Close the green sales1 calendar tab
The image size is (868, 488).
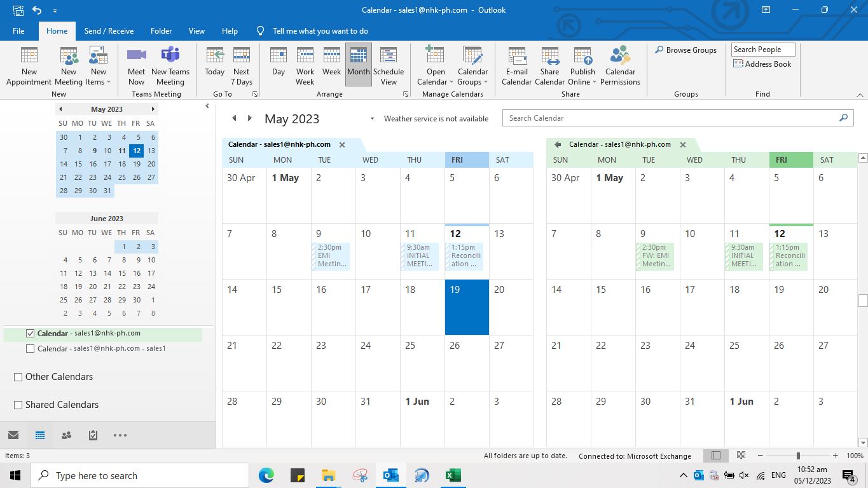point(683,145)
